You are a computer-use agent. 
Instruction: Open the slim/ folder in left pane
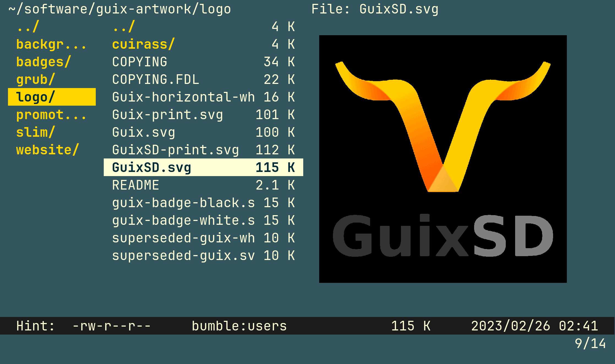(36, 132)
